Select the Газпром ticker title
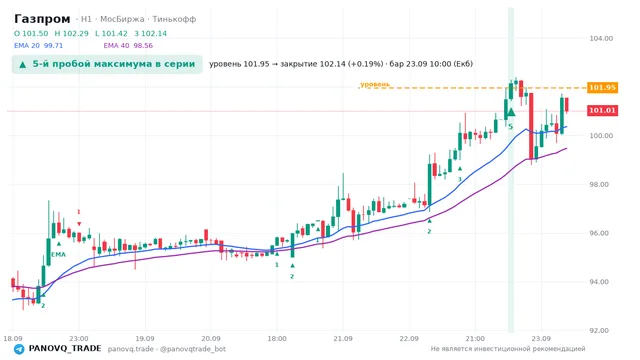Screen dimensions: 640x360 point(42,19)
